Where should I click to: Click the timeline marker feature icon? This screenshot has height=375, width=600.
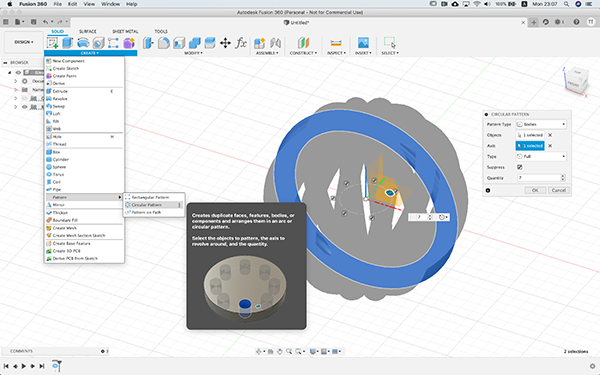click(55, 366)
